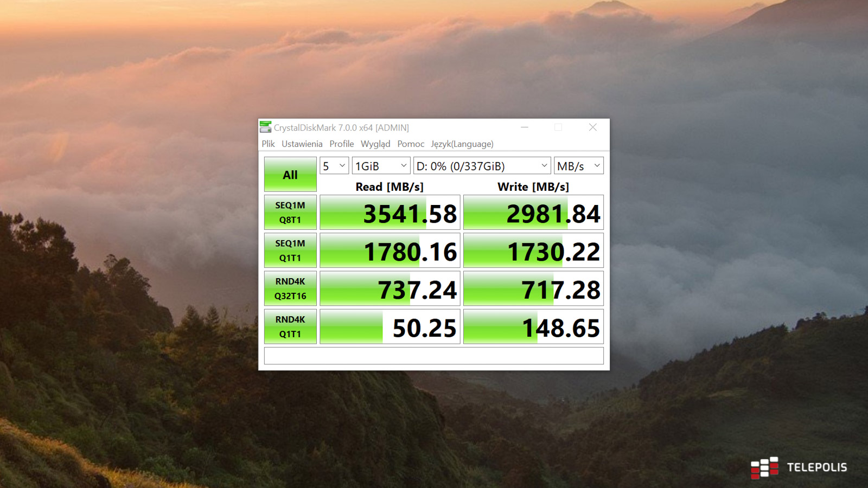Expand the 1GiB test size dropdown
The height and width of the screenshot is (488, 868).
click(x=381, y=166)
